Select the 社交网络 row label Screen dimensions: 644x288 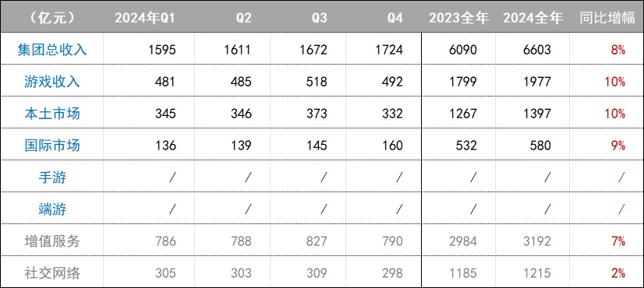52,273
